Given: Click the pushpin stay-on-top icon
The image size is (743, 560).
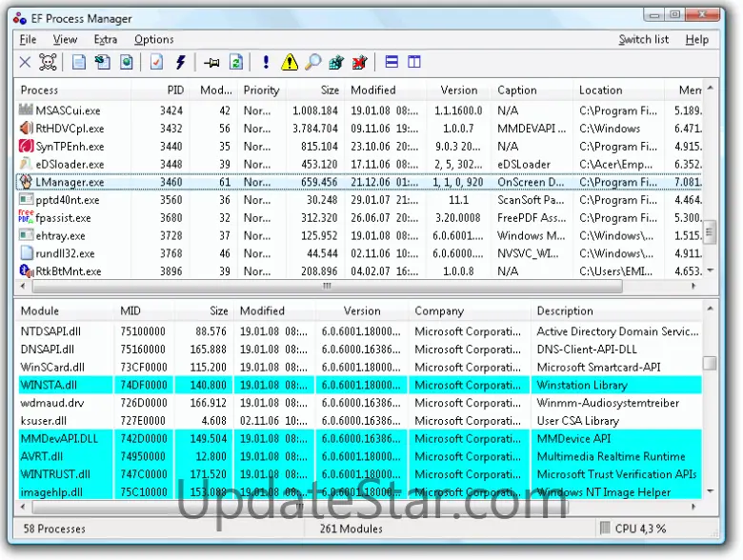Looking at the screenshot, I should 211,63.
